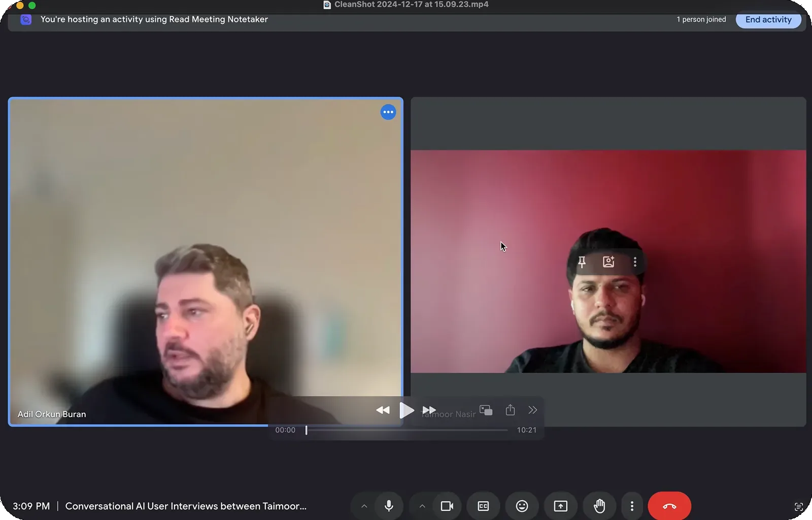Toggle the microphone button
The image size is (812, 520).
(389, 506)
